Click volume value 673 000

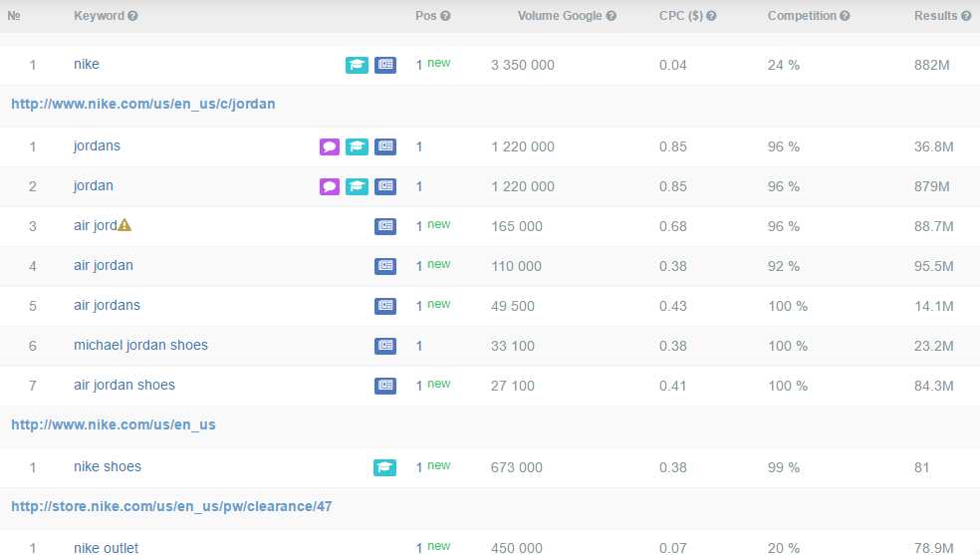[517, 467]
